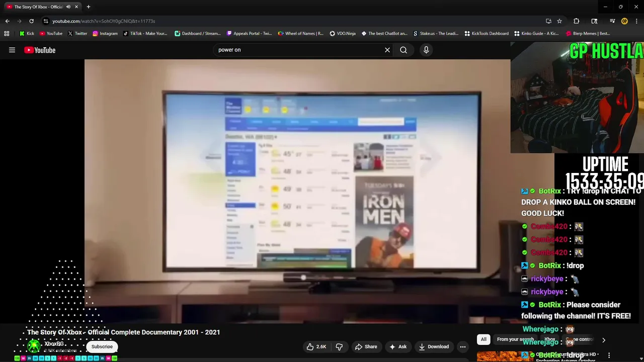Open the YouTube bookmark
This screenshot has width=644, height=362.
(51, 34)
